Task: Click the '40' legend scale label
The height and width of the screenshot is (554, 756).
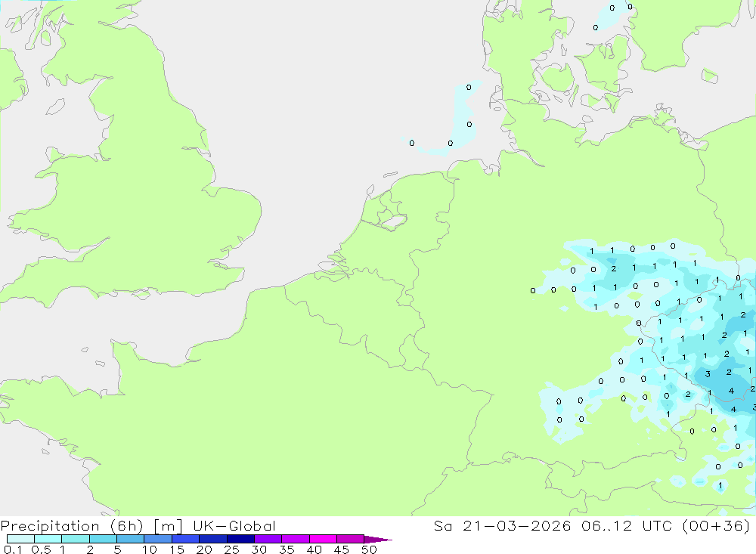Action: click(x=314, y=549)
